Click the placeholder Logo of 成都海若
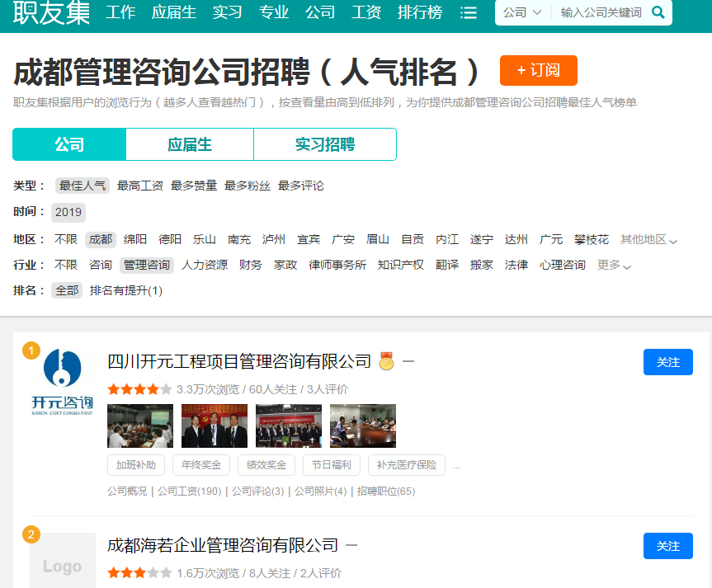 coord(63,561)
